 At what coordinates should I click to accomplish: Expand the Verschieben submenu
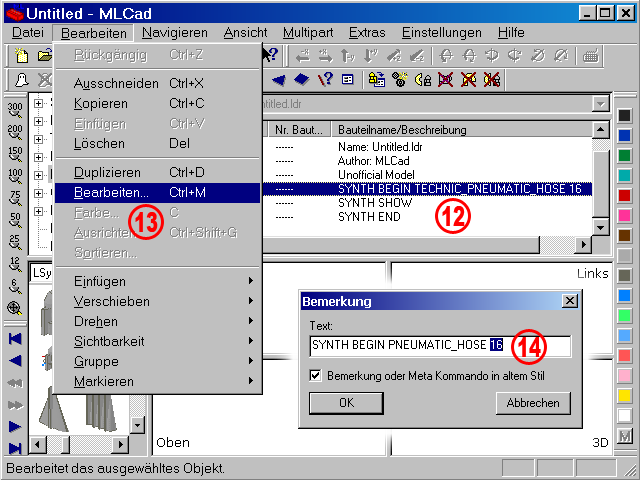coord(157,301)
